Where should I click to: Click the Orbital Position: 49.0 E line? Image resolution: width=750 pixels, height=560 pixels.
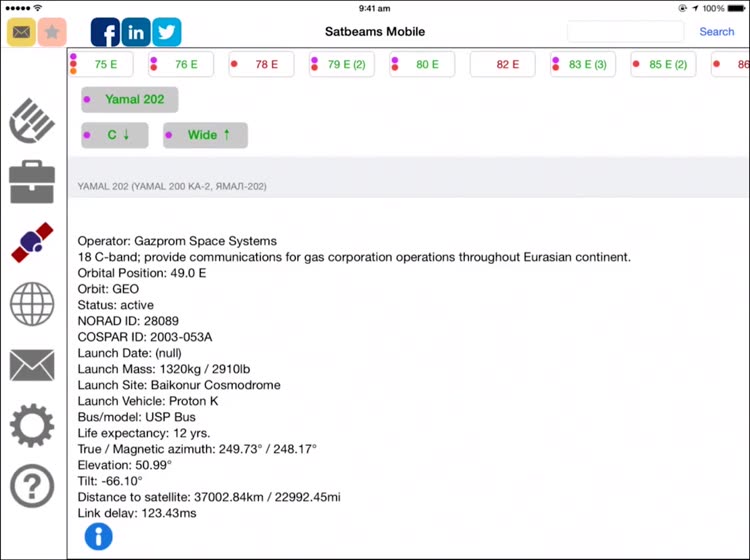[142, 273]
